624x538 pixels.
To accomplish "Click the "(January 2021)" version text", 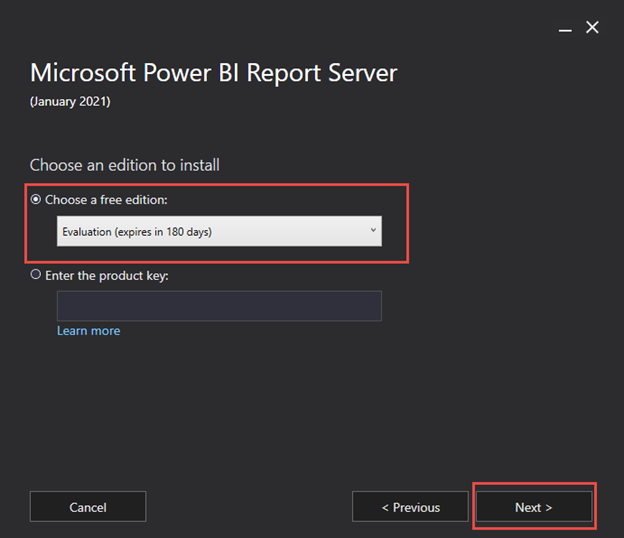I will [x=72, y=101].
